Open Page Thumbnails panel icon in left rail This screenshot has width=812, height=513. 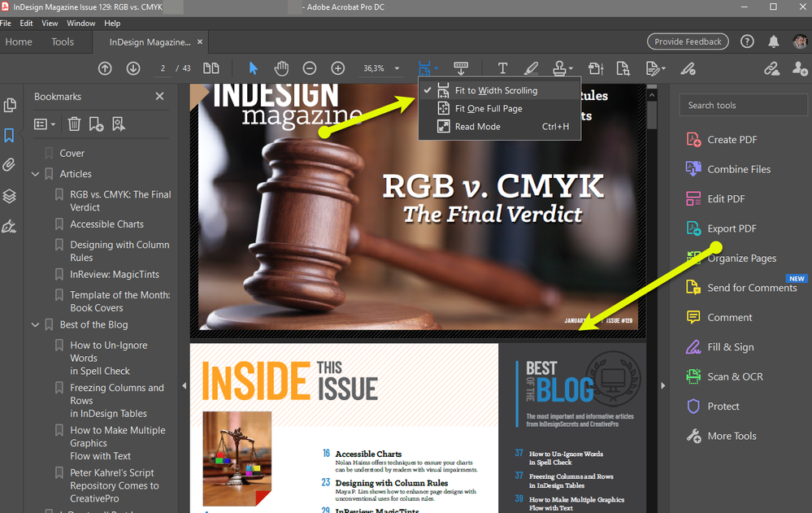tap(9, 105)
